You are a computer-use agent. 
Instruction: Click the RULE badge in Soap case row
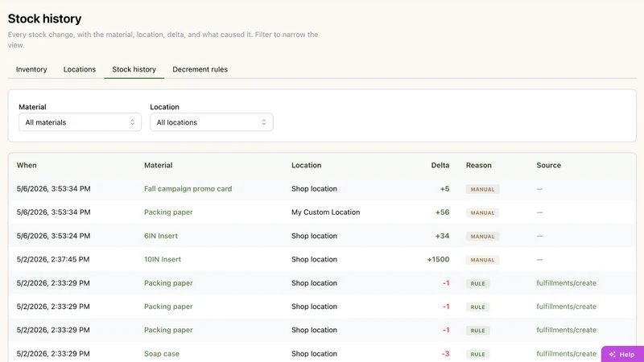pyautogui.click(x=477, y=354)
